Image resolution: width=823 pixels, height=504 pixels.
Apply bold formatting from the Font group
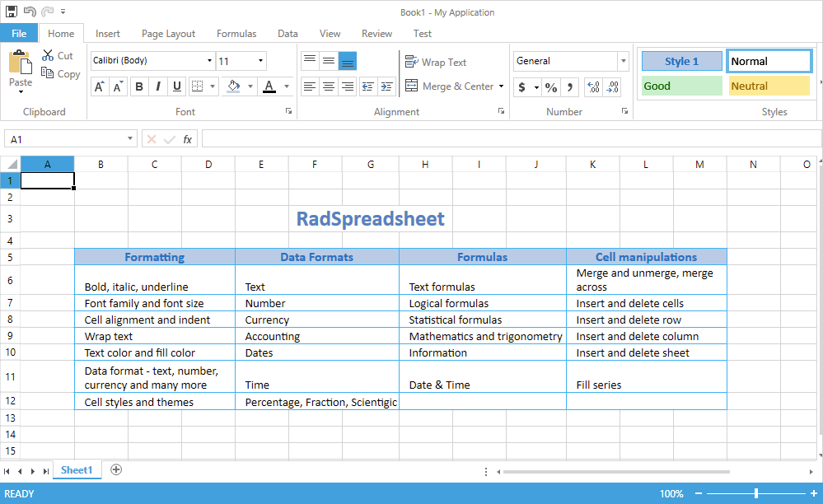(x=138, y=86)
